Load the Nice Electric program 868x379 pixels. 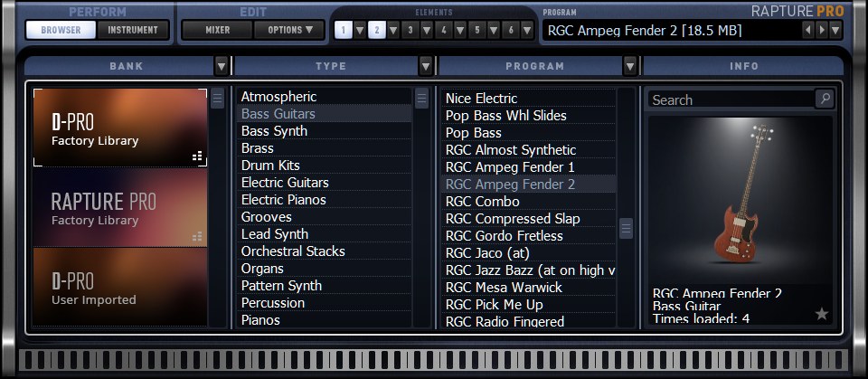tap(529, 98)
